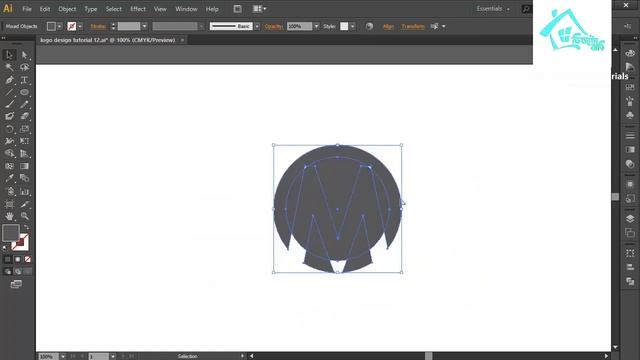
Task: Open fill color dropdown in control bar
Action: tap(60, 26)
